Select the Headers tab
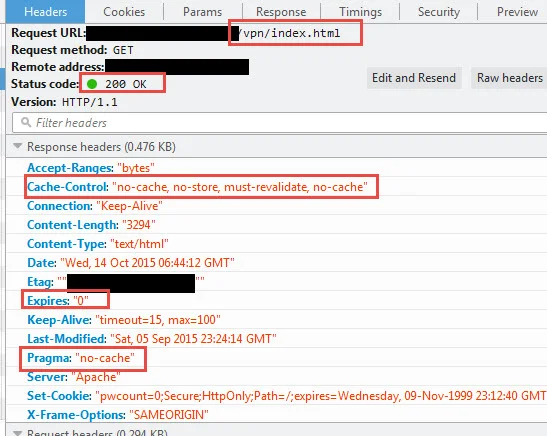Screen dimensions: 547x436 point(45,12)
